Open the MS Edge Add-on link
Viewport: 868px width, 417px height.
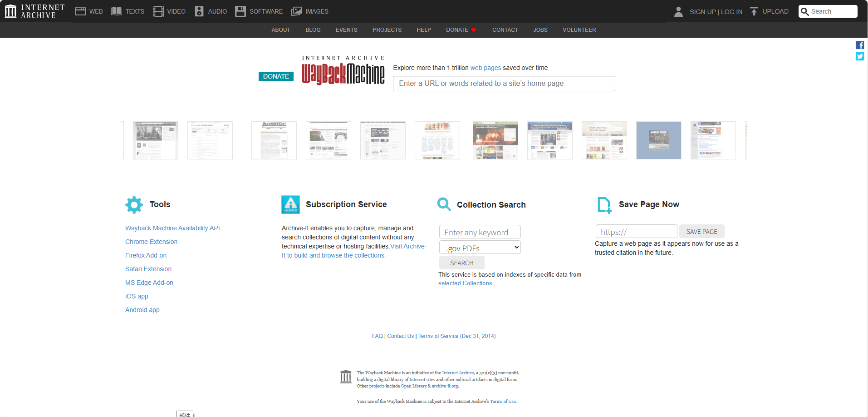(149, 283)
